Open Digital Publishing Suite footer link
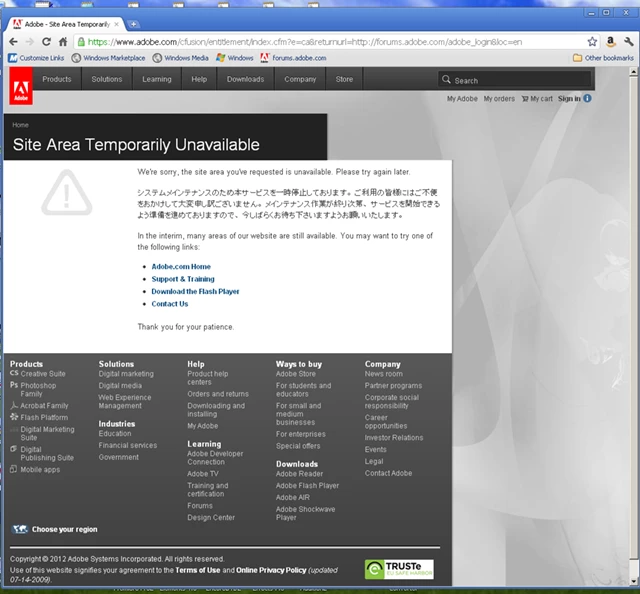Viewport: 640px width, 594px height. coord(47,454)
